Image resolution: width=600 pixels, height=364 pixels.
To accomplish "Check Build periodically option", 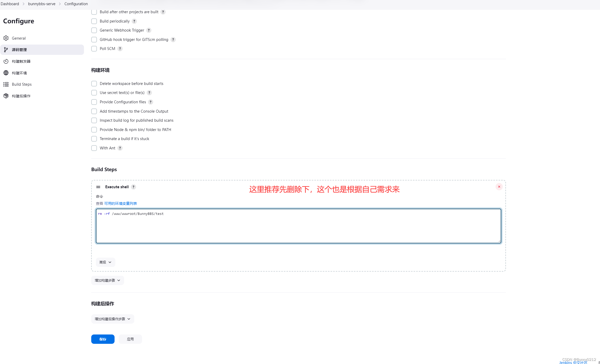I will tap(94, 21).
